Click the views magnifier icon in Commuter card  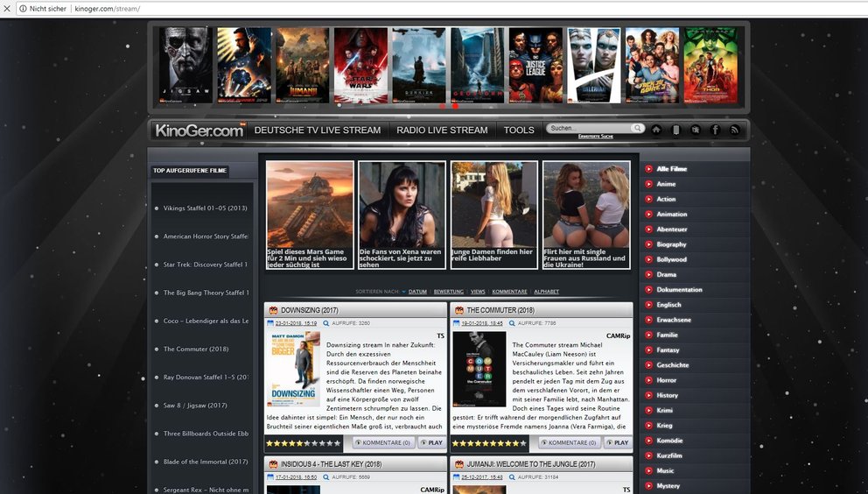pyautogui.click(x=512, y=322)
